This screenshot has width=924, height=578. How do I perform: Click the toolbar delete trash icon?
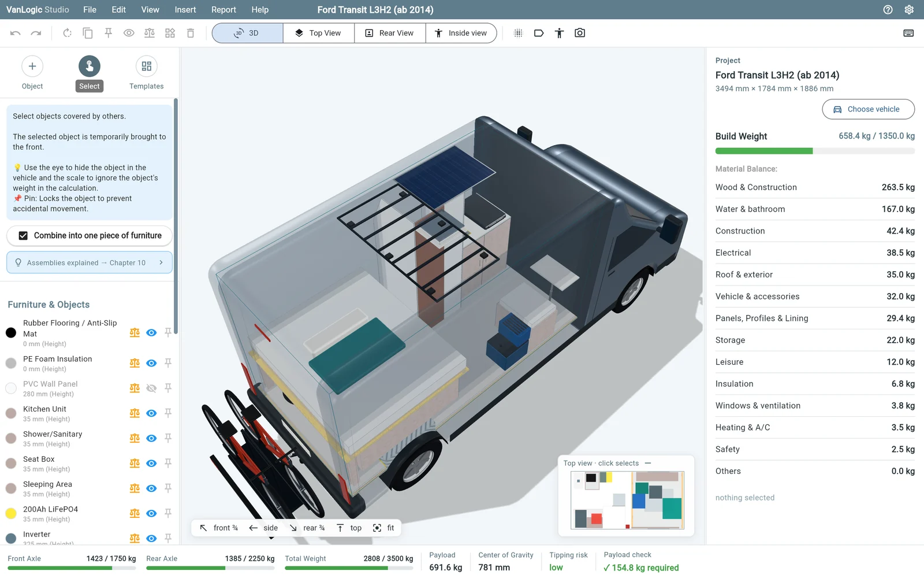click(x=191, y=33)
